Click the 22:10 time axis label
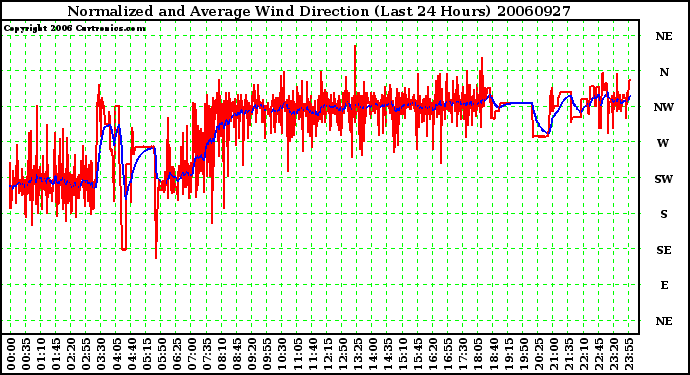Screen dimensions: 690x375 pos(584,354)
